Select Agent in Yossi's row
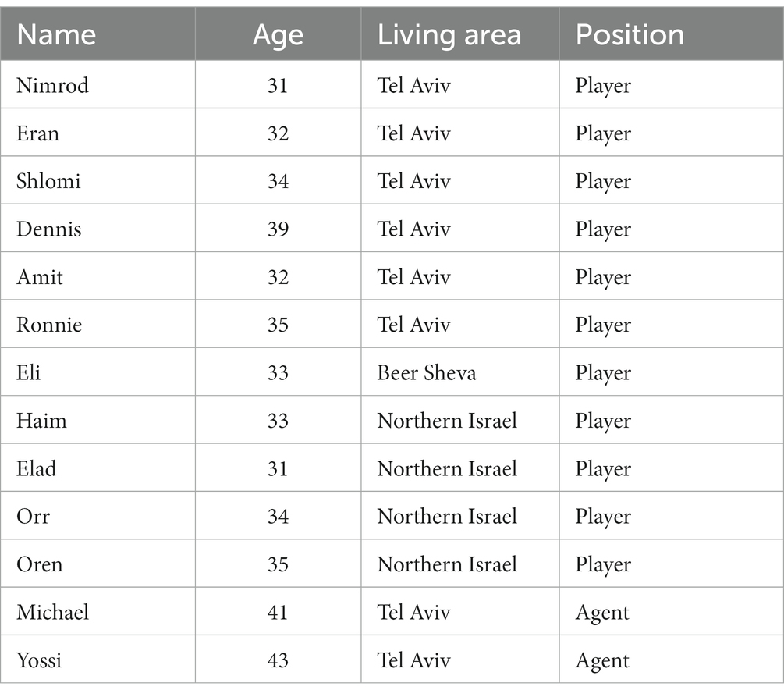Screen dimensions: 784x697 coord(602,661)
